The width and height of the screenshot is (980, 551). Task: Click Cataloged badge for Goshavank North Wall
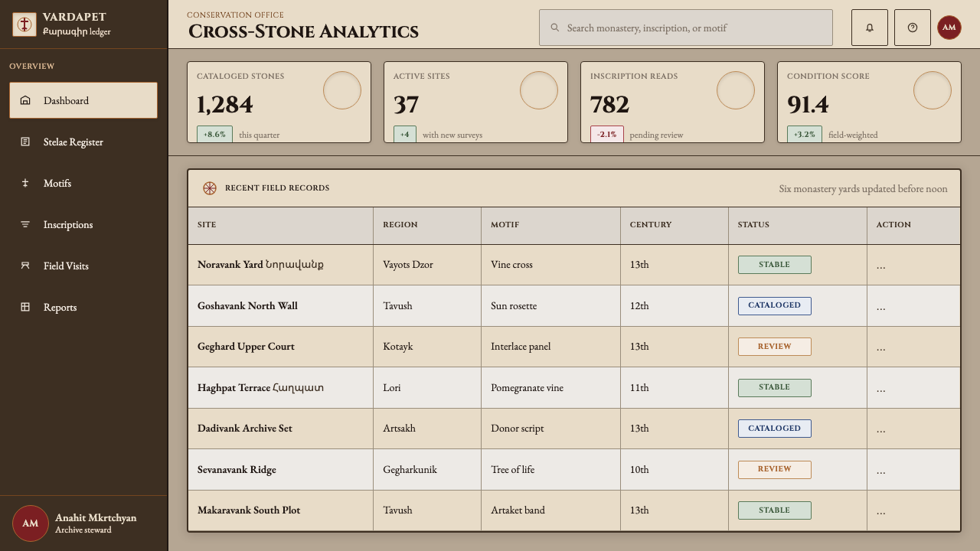774,305
